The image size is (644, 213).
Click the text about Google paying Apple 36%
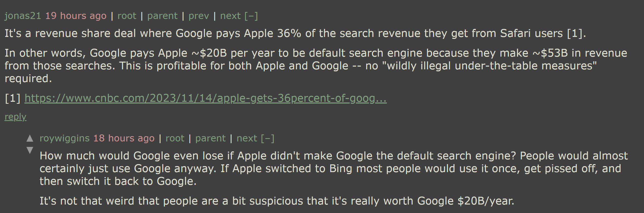(295, 33)
